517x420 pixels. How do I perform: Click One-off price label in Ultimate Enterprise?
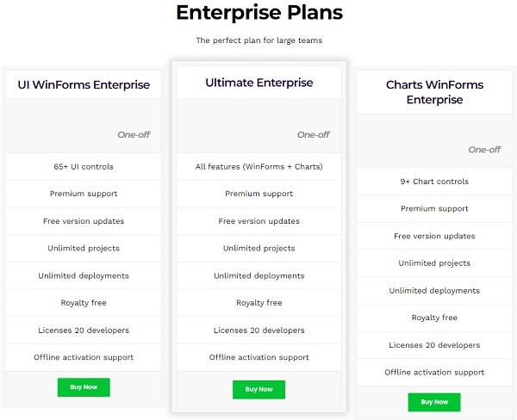coord(313,134)
